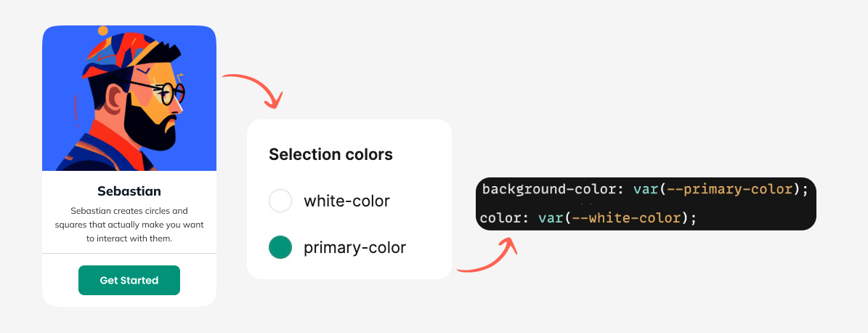
Task: Pick the green primary-color swatch
Action: point(280,248)
